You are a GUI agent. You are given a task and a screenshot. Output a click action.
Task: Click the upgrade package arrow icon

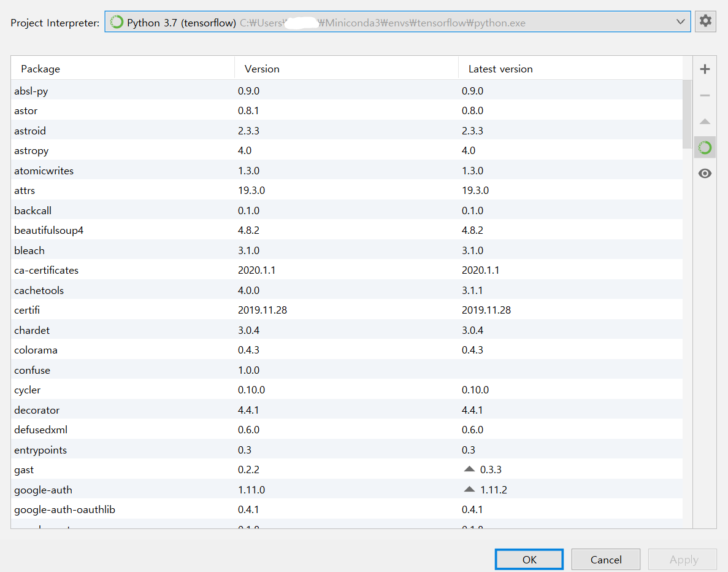click(x=705, y=122)
